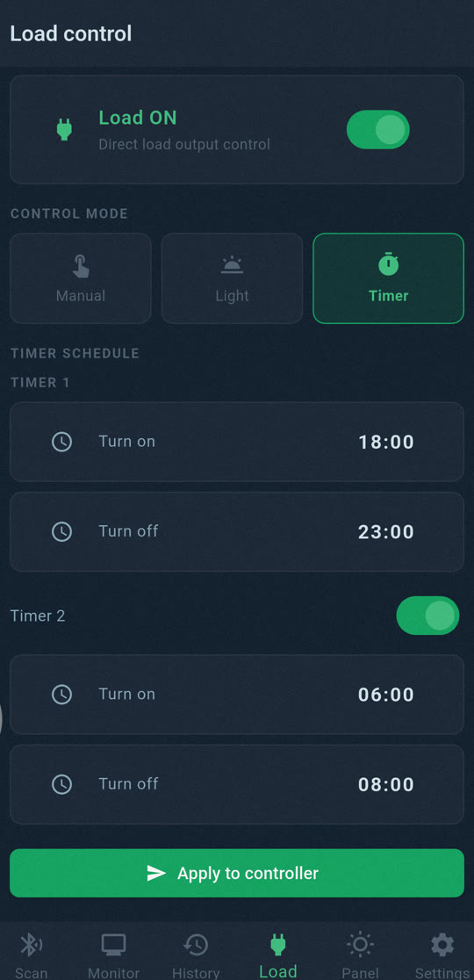Open the Monitor screen icon
This screenshot has width=474, height=980.
[x=113, y=944]
